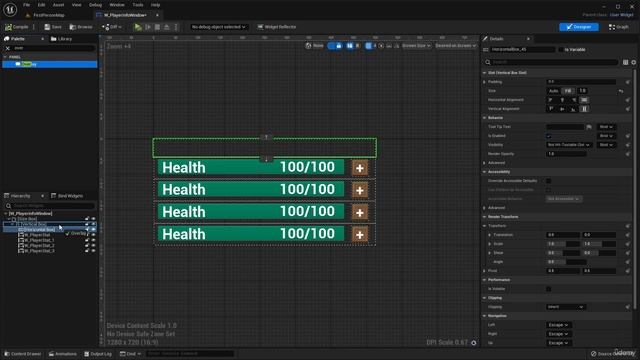
Task: Open the Diff dropdown
Action: tap(112, 27)
